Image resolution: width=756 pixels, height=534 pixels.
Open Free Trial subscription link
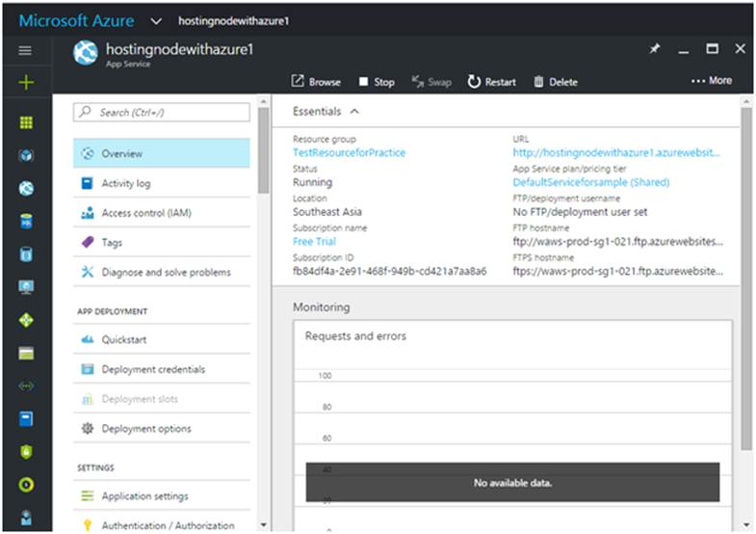pos(314,242)
